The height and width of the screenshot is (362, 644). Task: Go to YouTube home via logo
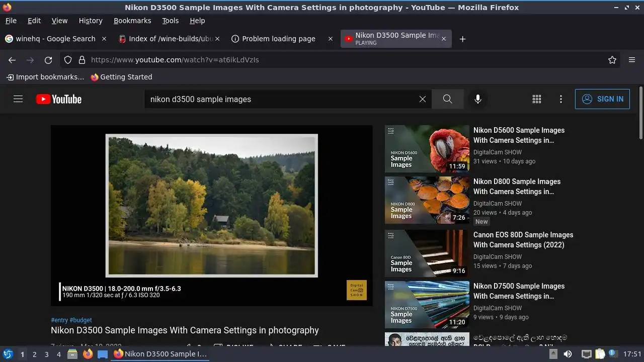point(59,99)
